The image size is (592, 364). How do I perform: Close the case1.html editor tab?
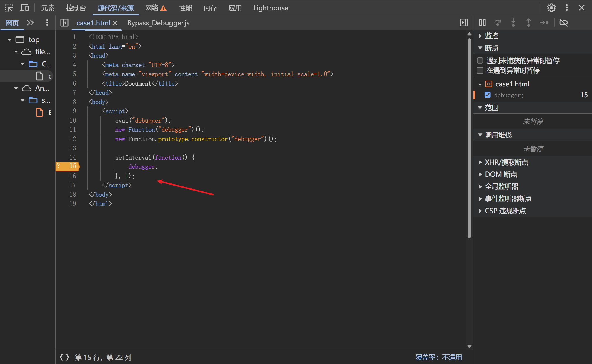(x=115, y=23)
